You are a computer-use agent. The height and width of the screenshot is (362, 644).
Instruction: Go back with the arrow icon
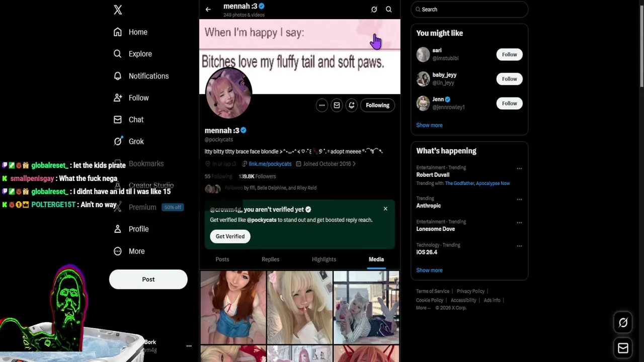coord(208,10)
